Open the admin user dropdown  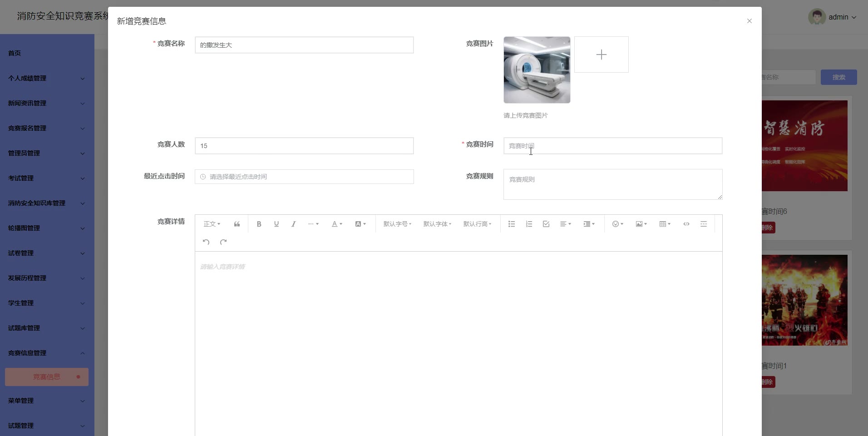(842, 17)
